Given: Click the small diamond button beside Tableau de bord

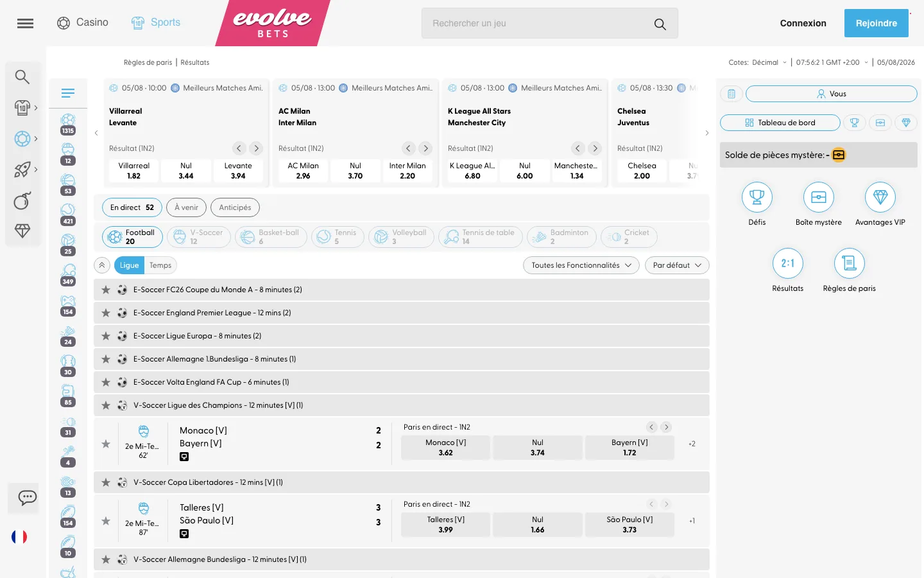Looking at the screenshot, I should [x=906, y=123].
